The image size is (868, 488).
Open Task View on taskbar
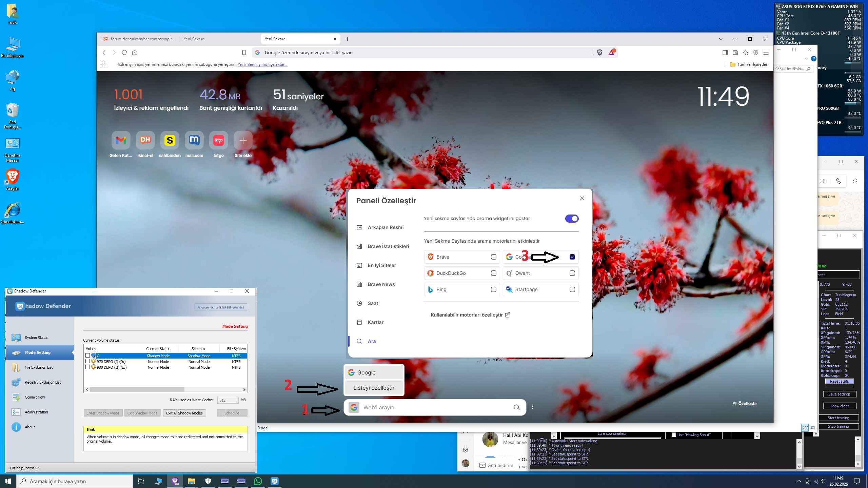point(141,481)
